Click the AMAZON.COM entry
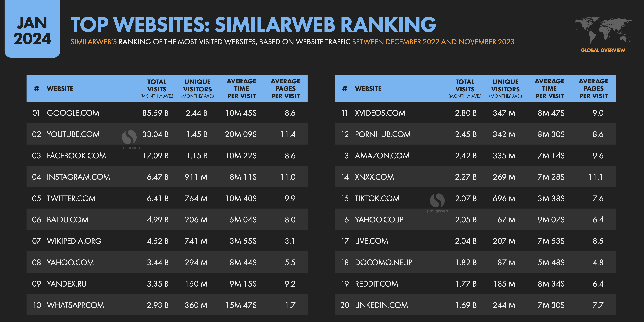The width and height of the screenshot is (644, 322). pos(382,156)
